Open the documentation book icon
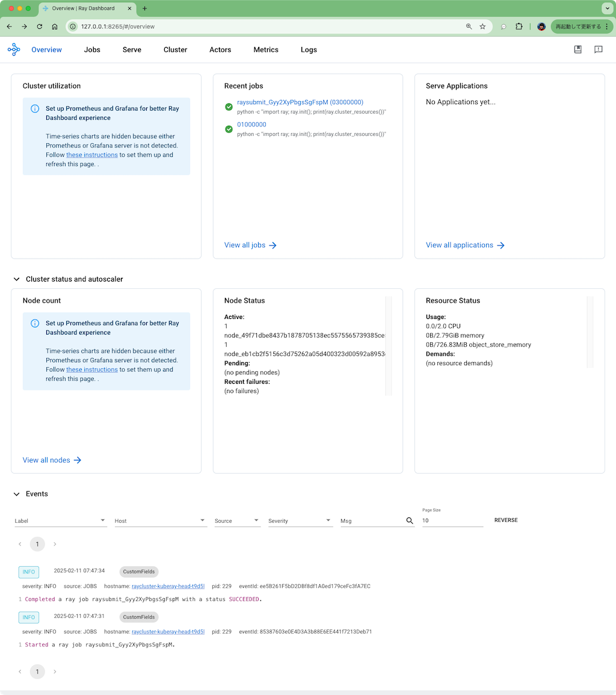The width and height of the screenshot is (616, 695). (577, 49)
